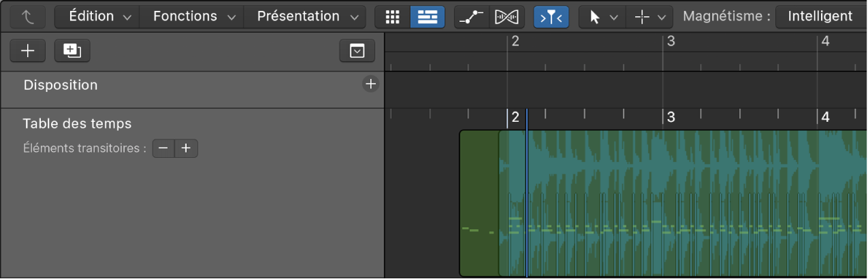Click the up-arrow exit folder icon
Screen dimensions: 868x279
pyautogui.click(x=27, y=17)
